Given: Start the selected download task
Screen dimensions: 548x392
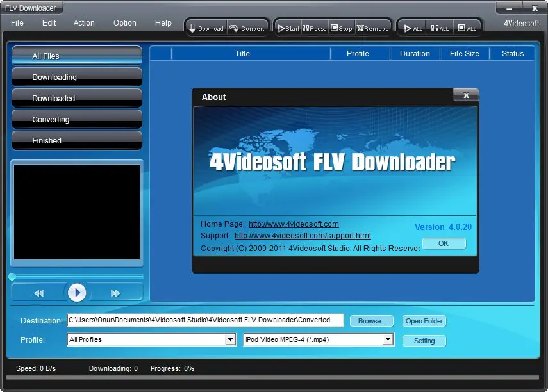Looking at the screenshot, I should [288, 28].
